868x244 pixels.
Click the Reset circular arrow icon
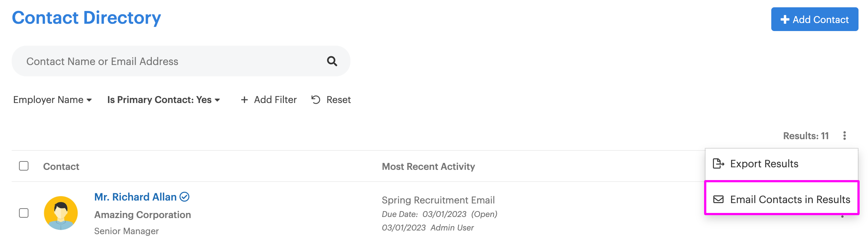pos(316,100)
